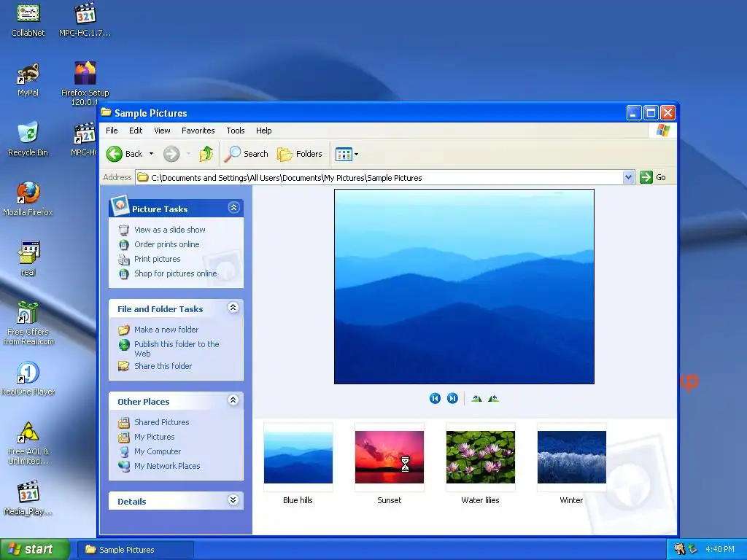Click the Go button
This screenshot has width=747, height=560.
tap(653, 178)
